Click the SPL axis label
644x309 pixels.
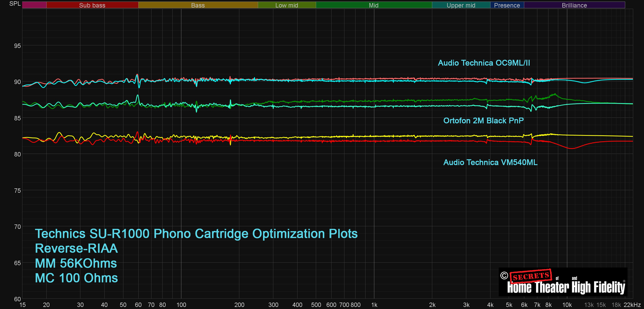pyautogui.click(x=15, y=4)
